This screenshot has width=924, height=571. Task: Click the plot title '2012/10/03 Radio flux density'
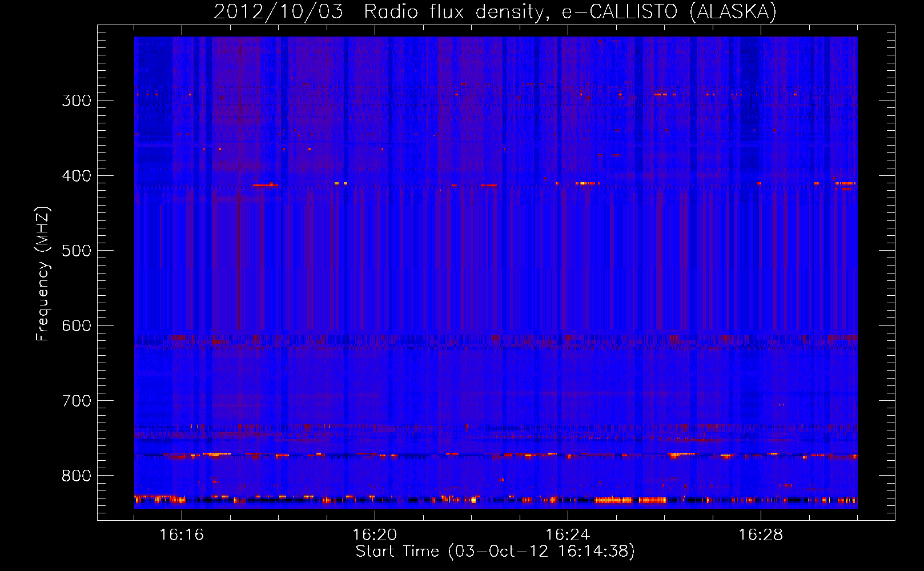495,11
